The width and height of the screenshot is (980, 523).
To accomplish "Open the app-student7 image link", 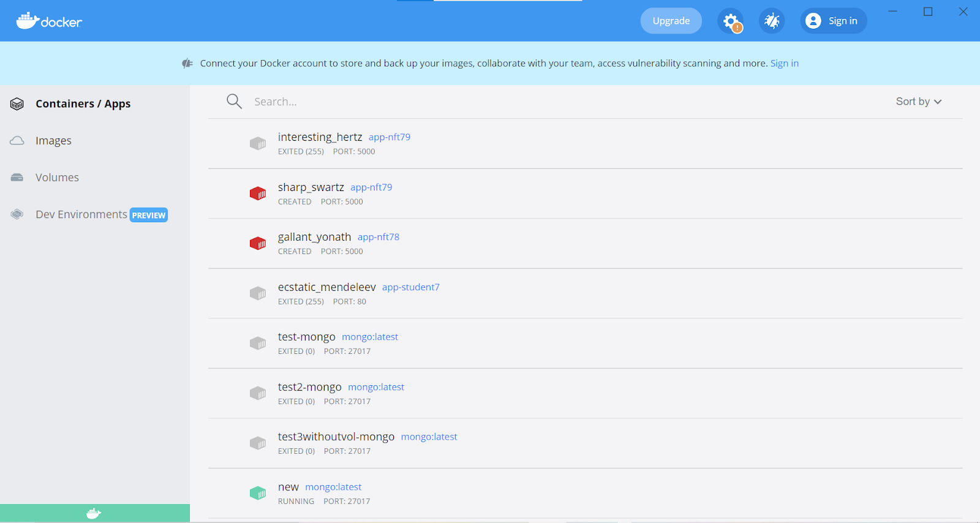I will coord(410,287).
